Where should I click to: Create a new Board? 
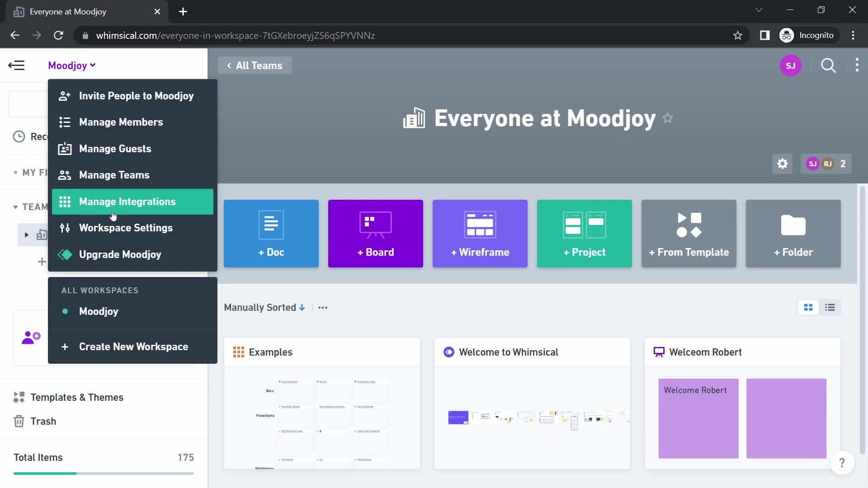376,234
